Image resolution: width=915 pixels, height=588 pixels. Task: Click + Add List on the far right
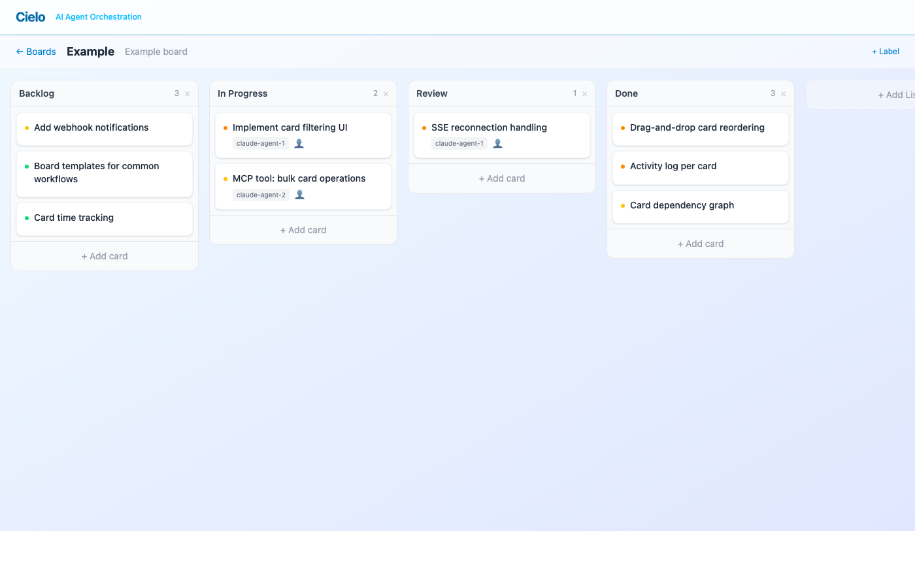[x=895, y=94]
